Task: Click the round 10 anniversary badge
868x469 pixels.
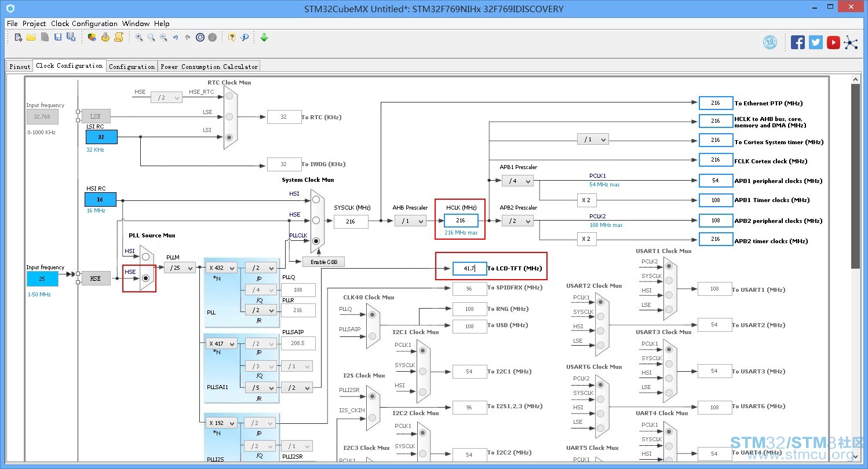Action: click(770, 42)
